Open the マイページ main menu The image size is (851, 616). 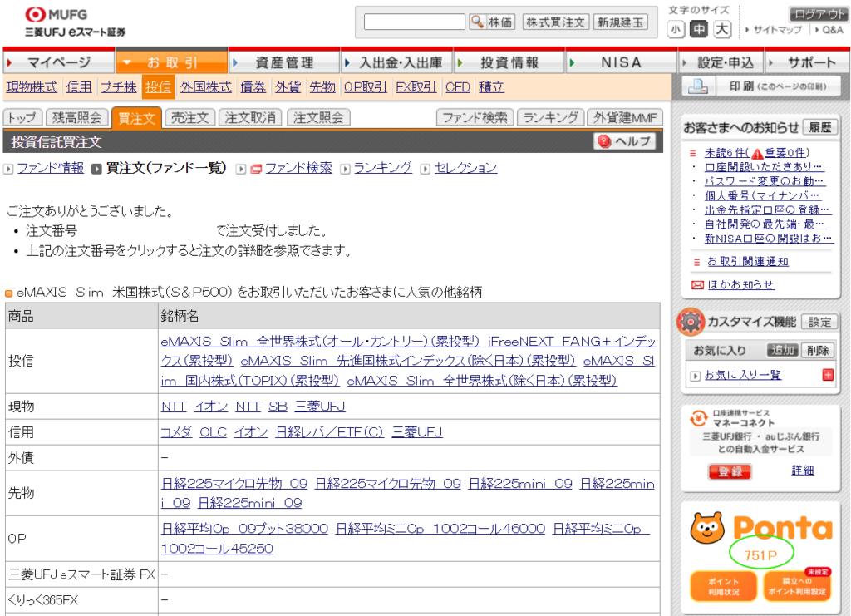(59, 62)
